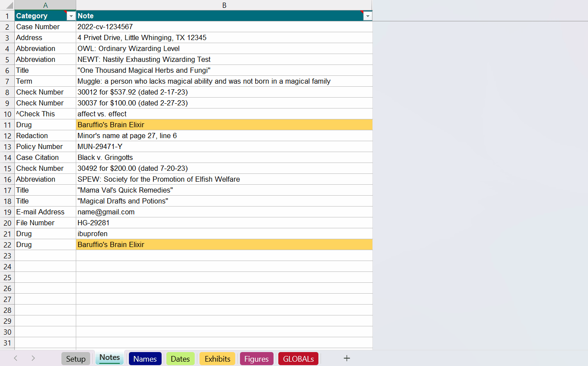Screen dimensions: 588x366
Task: Select highlighted Baruffio's Brain Elixir in row 11
Action: [224, 125]
